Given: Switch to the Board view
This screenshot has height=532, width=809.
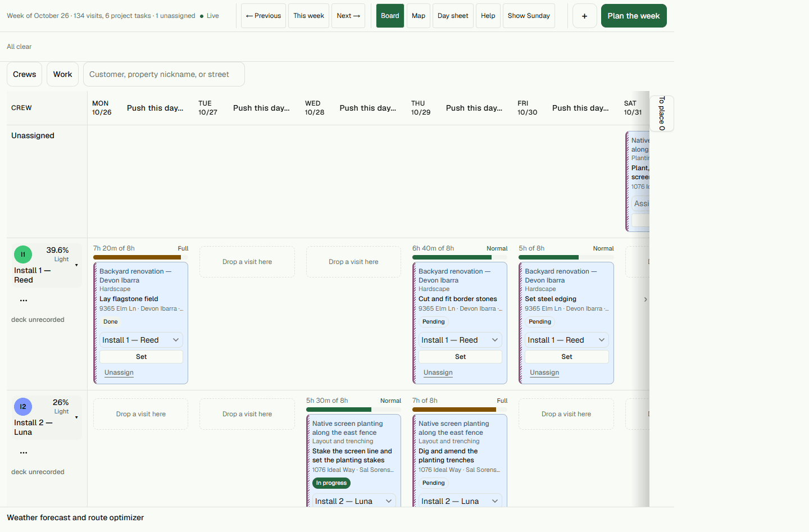Looking at the screenshot, I should (390, 16).
